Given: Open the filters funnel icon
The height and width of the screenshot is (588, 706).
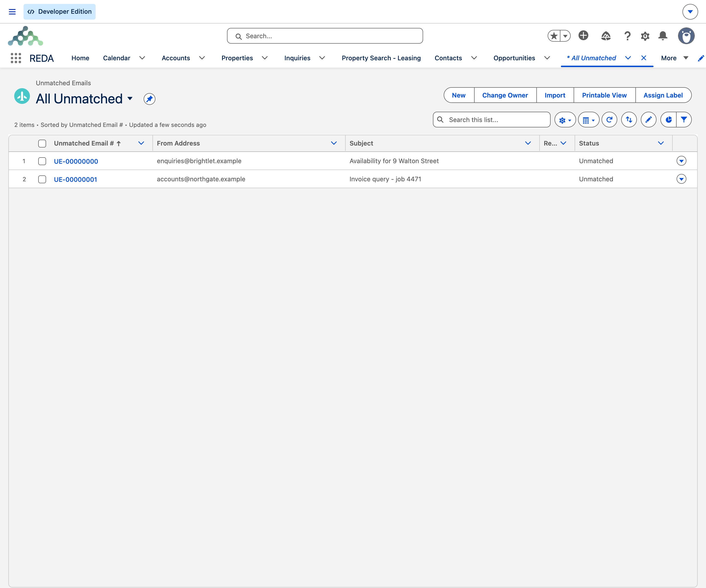Looking at the screenshot, I should (684, 120).
